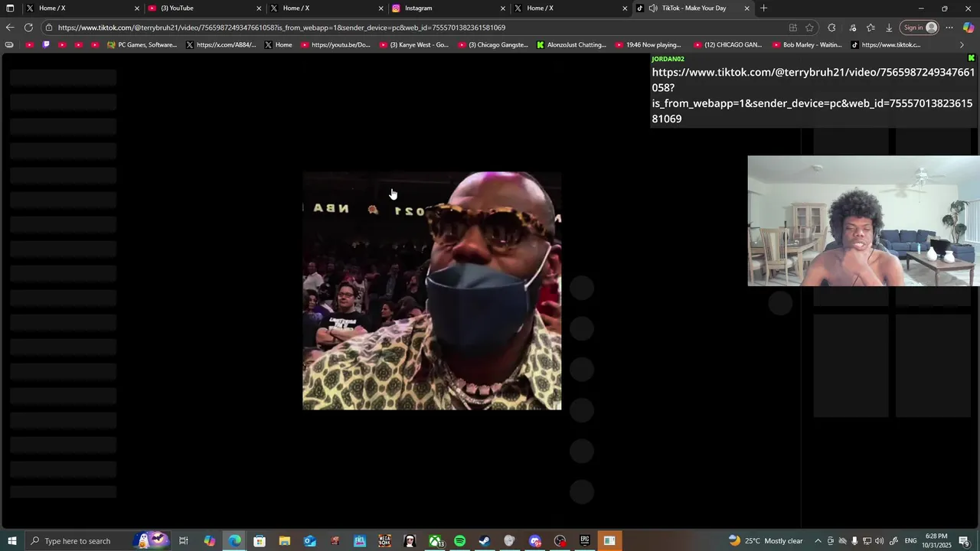This screenshot has width=980, height=551.
Task: Click the overlay TikTok link text
Action: click(x=813, y=96)
